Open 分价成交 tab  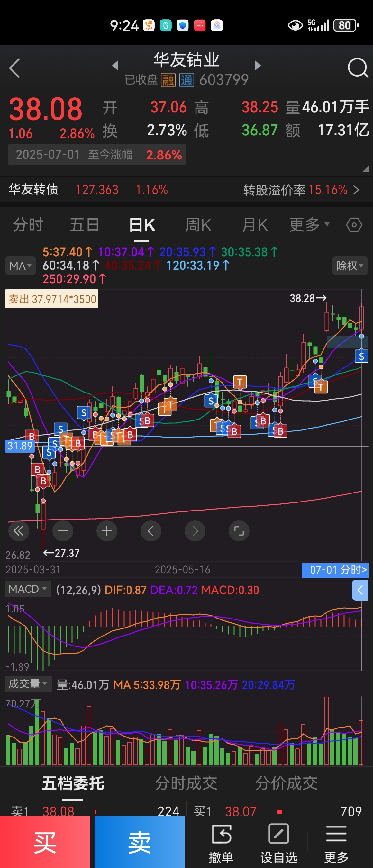pyautogui.click(x=287, y=783)
